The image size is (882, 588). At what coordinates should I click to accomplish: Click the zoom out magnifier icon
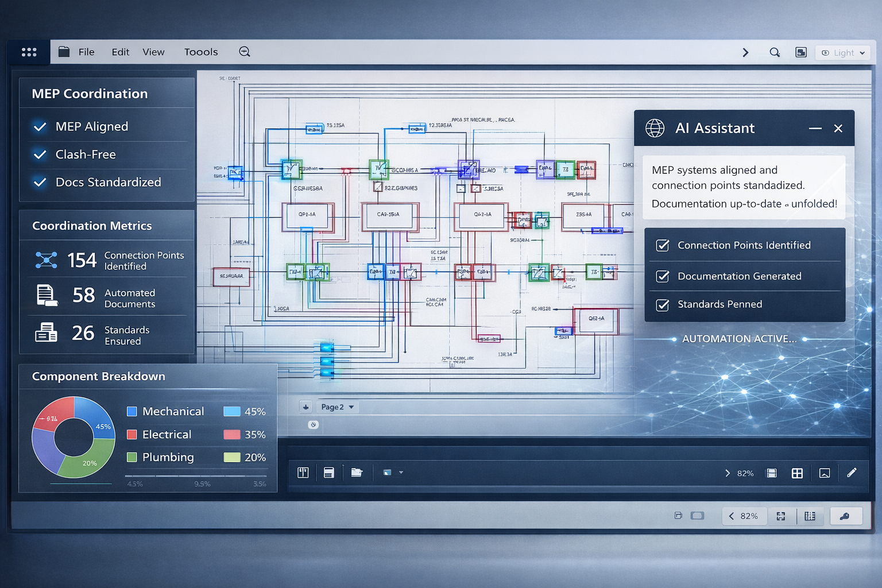click(x=245, y=52)
